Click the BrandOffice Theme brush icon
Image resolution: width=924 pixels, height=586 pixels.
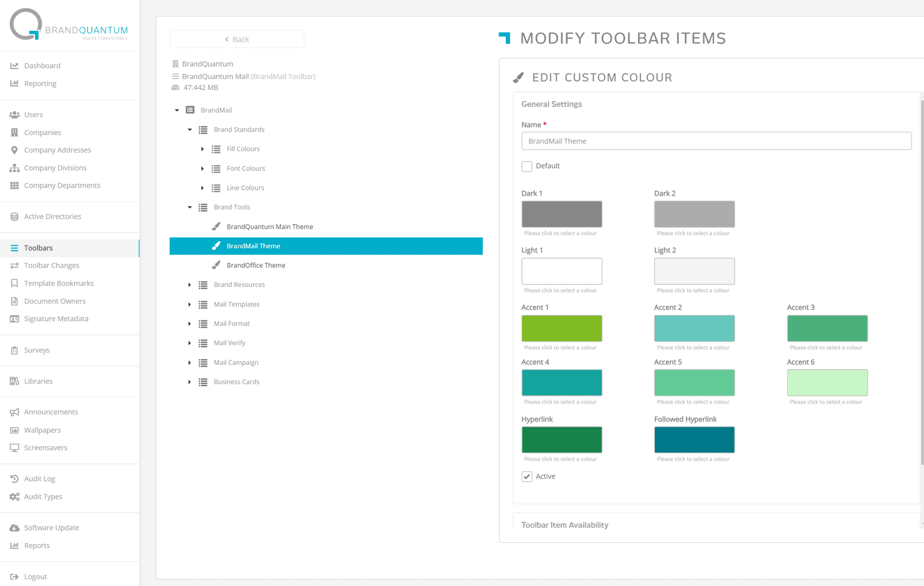pos(216,265)
